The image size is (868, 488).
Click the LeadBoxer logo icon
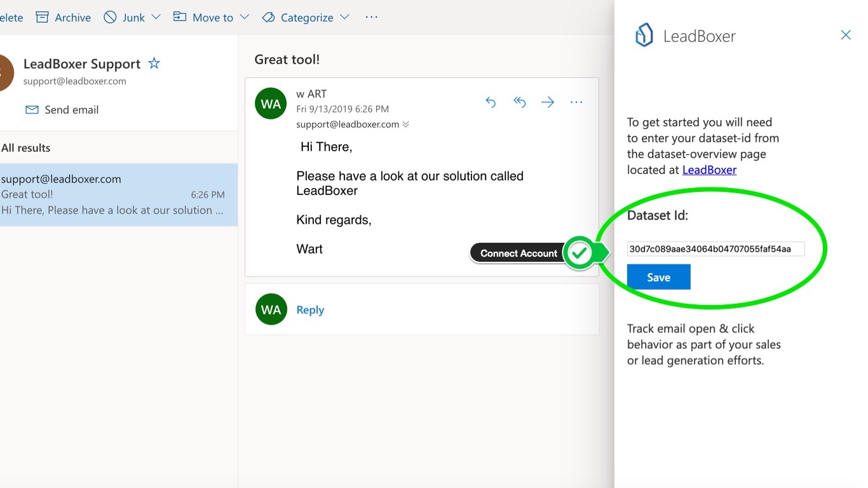point(644,35)
